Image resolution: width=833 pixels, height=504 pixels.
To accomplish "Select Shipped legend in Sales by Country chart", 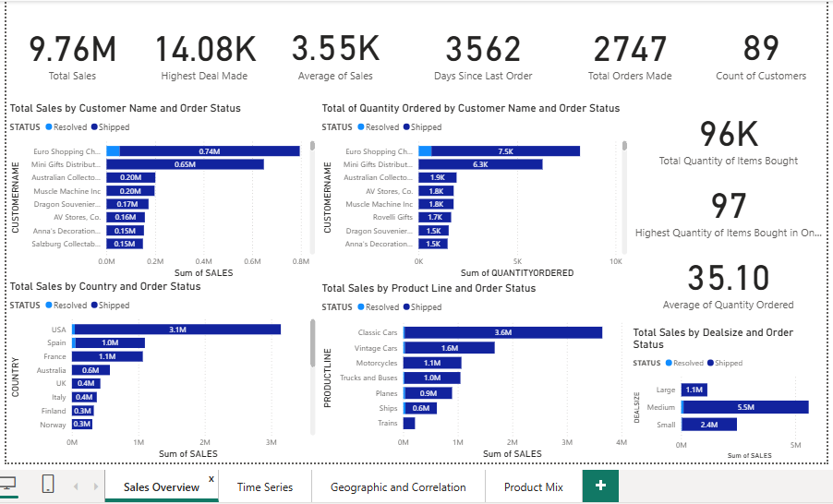I will pyautogui.click(x=114, y=306).
